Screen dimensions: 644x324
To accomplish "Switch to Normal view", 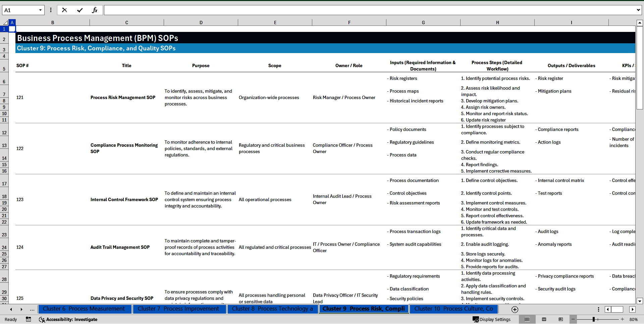I will [x=527, y=319].
